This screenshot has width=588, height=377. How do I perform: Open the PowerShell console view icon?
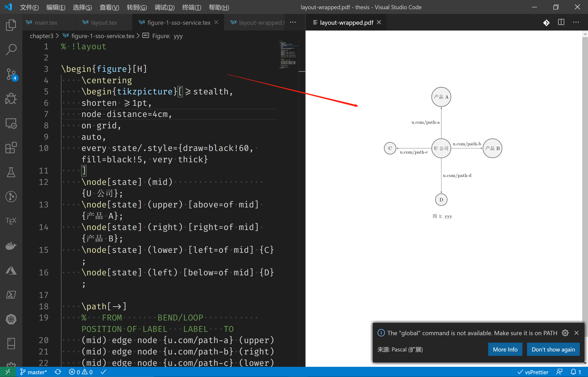point(11,295)
